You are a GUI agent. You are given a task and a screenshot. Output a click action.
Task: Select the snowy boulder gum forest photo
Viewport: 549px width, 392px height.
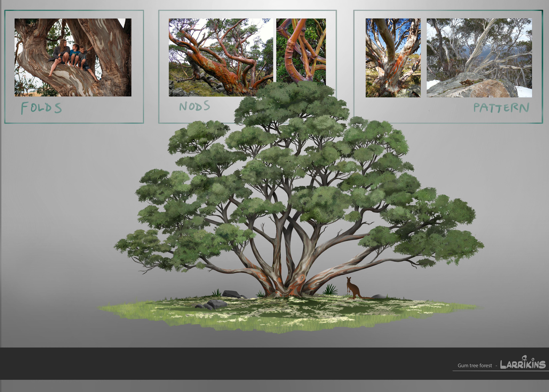point(479,58)
